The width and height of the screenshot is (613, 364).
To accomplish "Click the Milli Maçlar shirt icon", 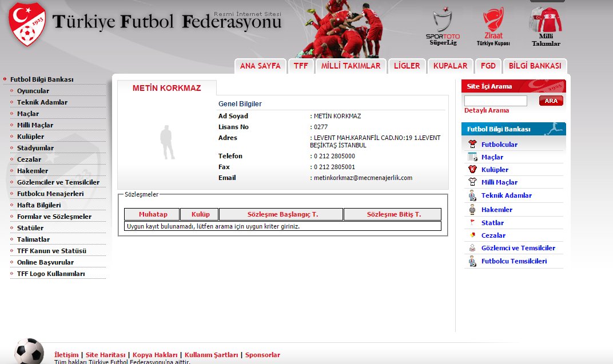I will click(472, 182).
